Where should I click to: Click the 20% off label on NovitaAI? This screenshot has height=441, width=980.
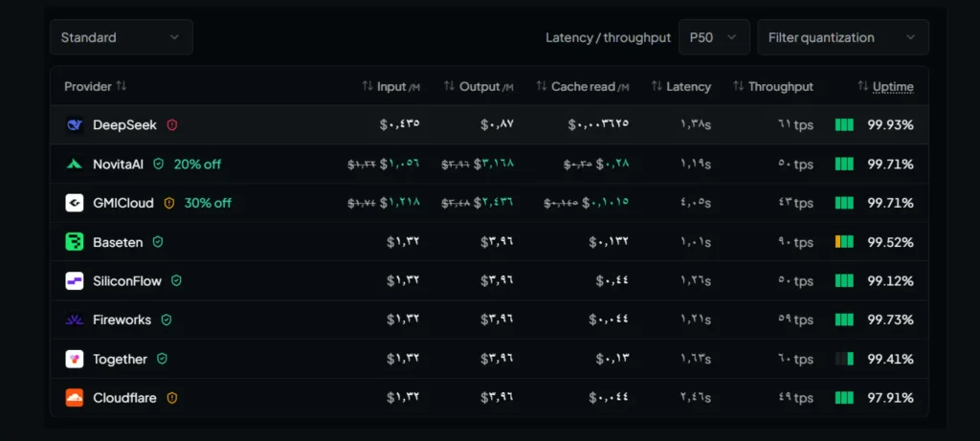click(197, 165)
